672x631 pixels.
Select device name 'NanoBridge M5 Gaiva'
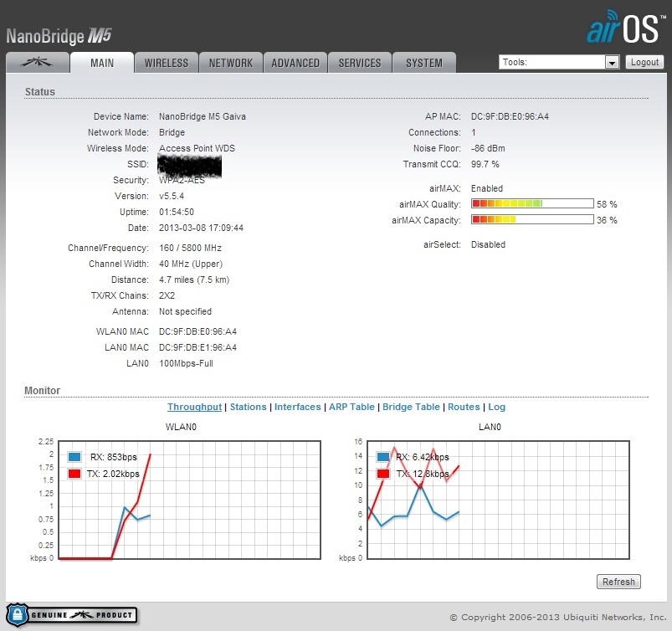[x=203, y=116]
